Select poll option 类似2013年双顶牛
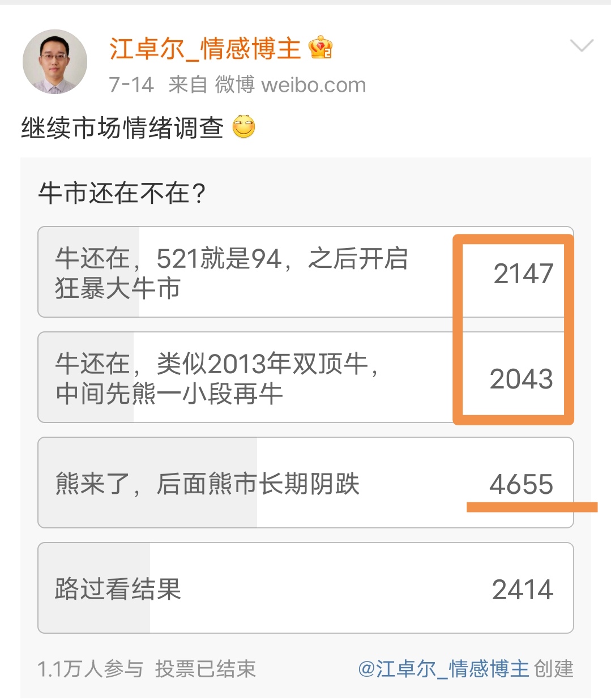Viewport: 611px width, 700px height. coord(306,377)
